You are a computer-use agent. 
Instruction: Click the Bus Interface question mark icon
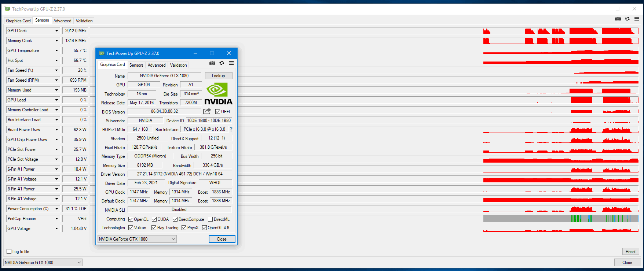click(231, 129)
